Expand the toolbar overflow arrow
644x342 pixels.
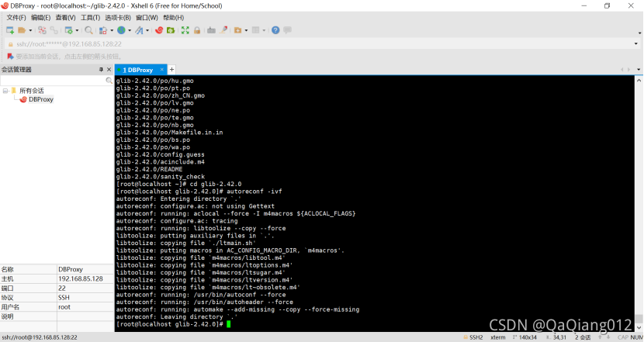pos(640,33)
